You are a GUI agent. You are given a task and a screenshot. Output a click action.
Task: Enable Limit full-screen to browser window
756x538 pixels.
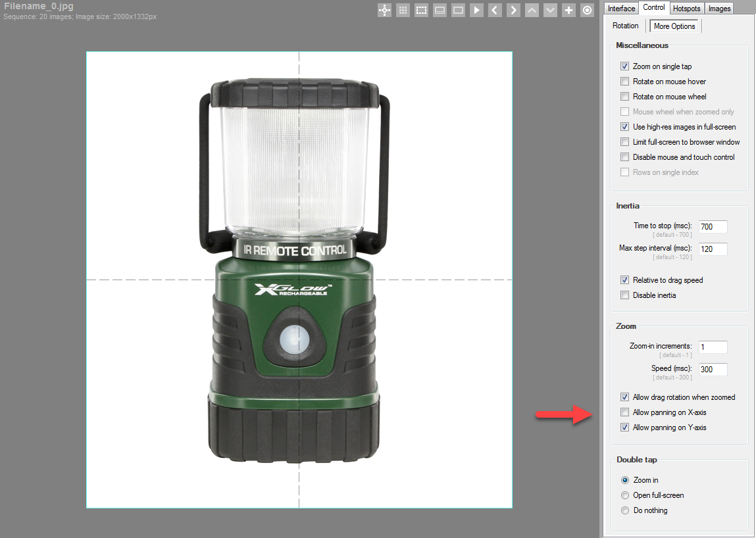[625, 141]
